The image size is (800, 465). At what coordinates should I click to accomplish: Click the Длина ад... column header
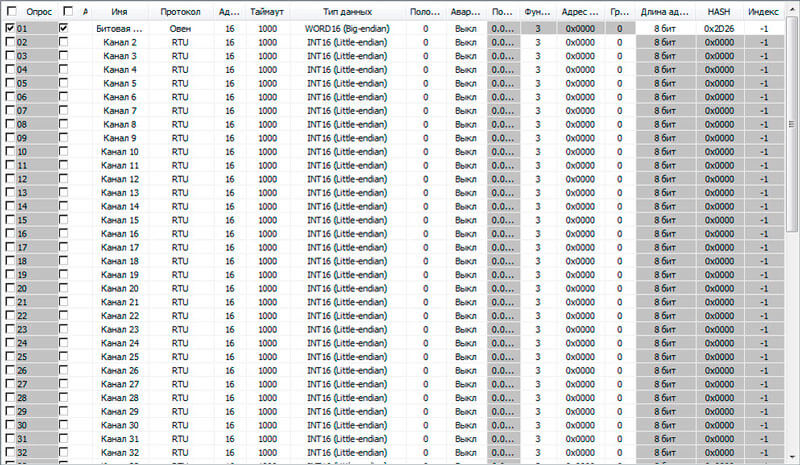coord(665,11)
